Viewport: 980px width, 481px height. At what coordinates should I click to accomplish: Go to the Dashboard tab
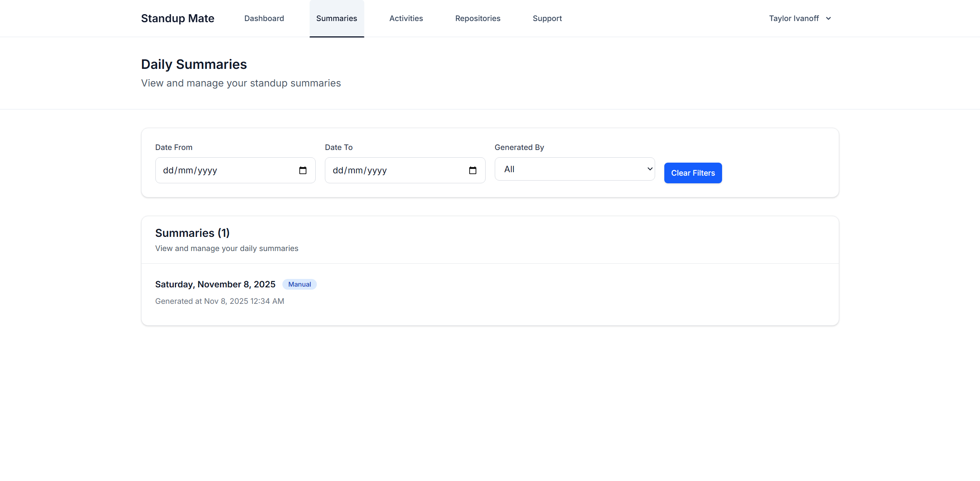point(264,18)
